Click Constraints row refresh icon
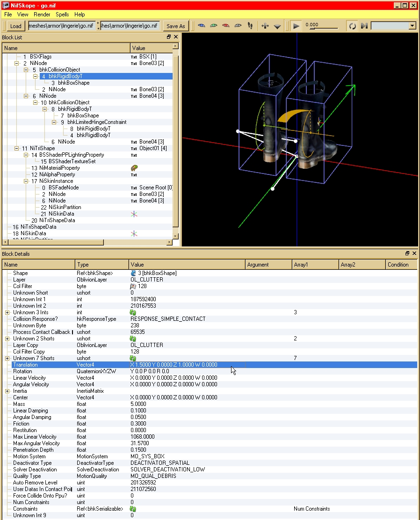 pyautogui.click(x=133, y=509)
